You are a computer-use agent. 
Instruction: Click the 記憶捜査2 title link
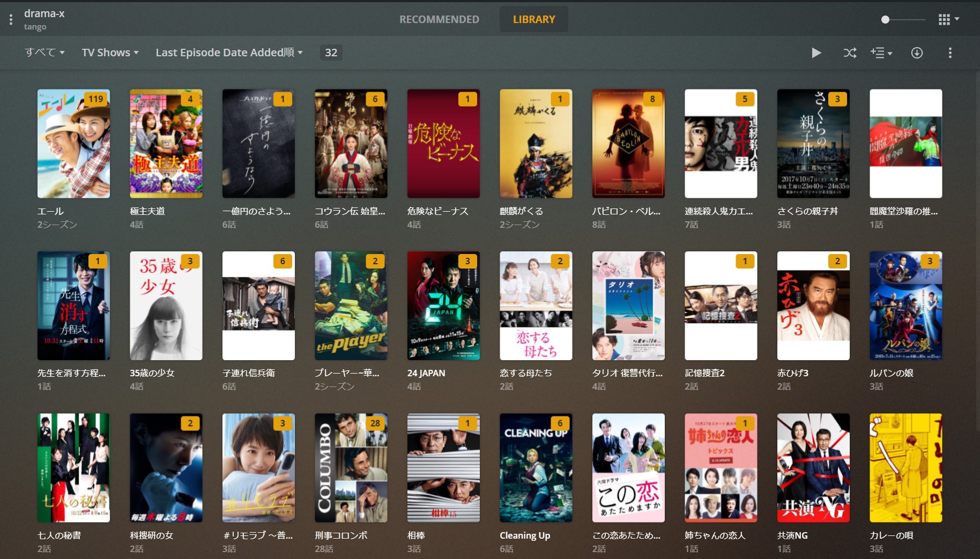[x=704, y=373]
